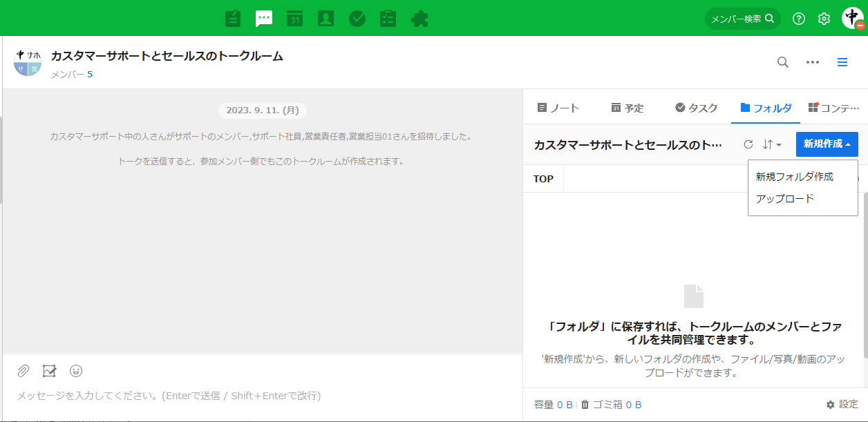This screenshot has height=422, width=868.
Task: Collapse the 新規作成 dropdown button
Action: [827, 144]
